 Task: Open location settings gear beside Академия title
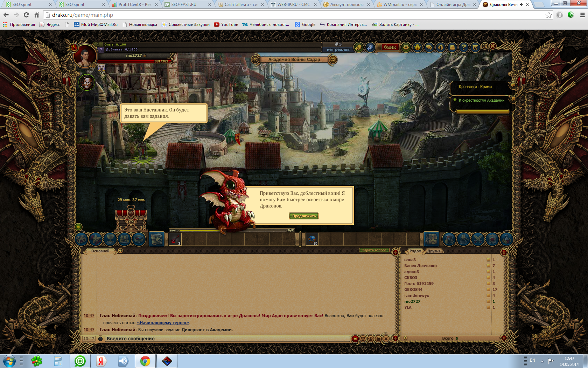click(x=333, y=60)
